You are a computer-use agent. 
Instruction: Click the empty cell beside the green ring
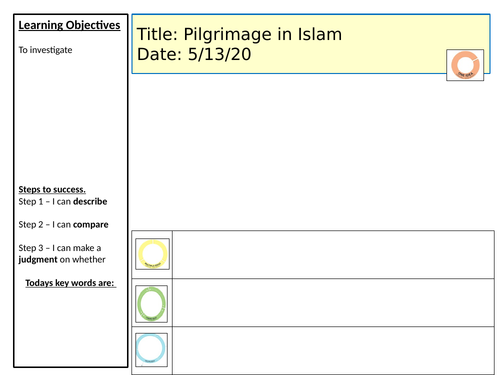pyautogui.click(x=333, y=303)
